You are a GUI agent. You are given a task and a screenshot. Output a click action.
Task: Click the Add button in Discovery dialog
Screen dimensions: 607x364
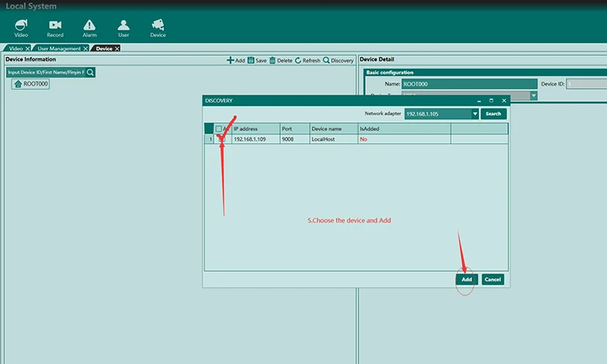466,279
